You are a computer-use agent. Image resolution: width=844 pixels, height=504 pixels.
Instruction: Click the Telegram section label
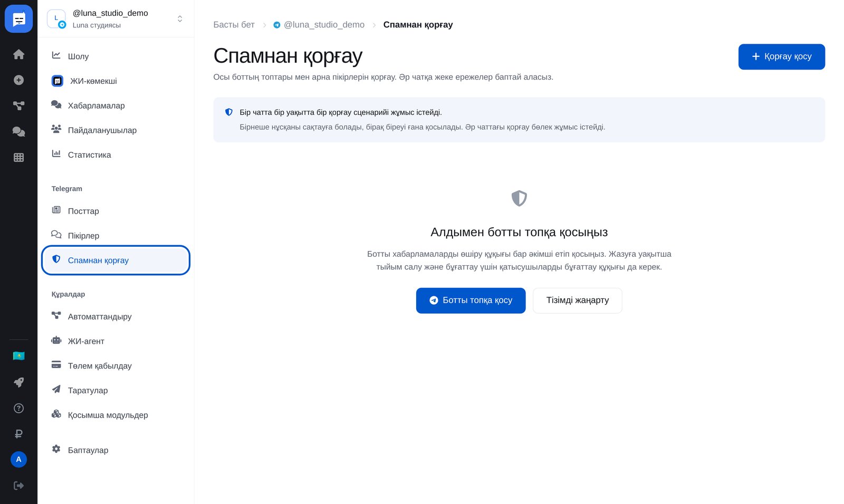coord(67,189)
